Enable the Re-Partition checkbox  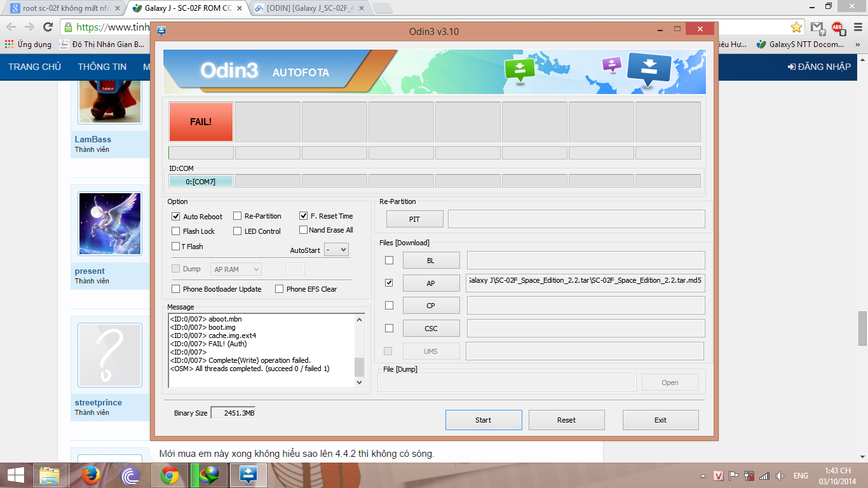pos(238,216)
